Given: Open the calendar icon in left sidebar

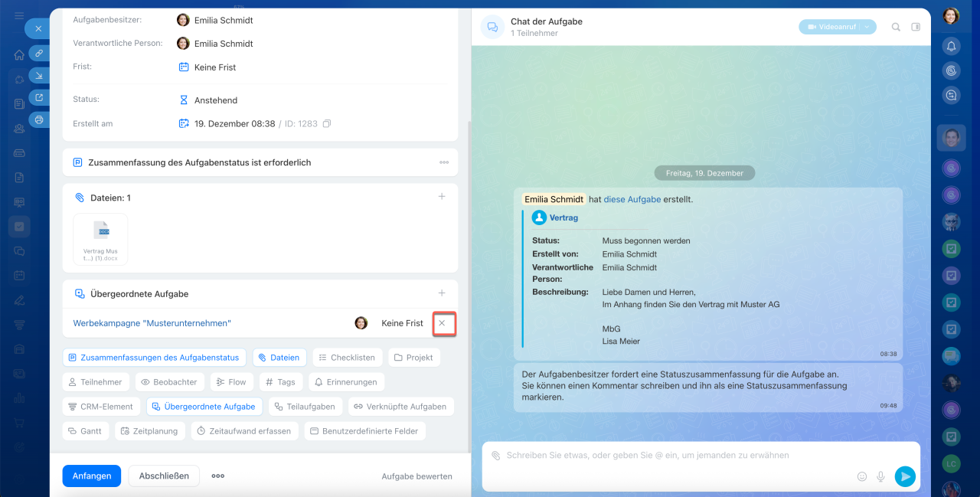Looking at the screenshot, I should (19, 275).
